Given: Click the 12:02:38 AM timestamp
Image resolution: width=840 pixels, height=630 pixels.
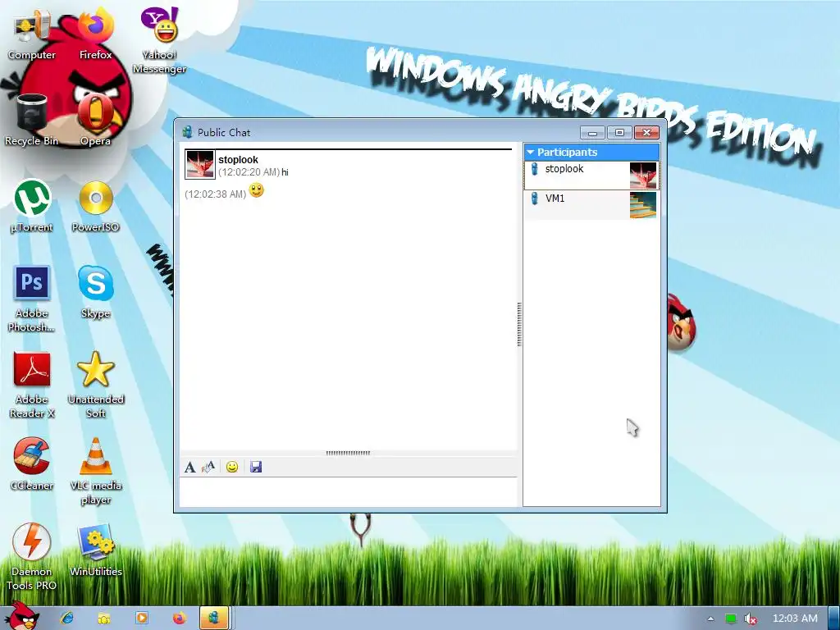Looking at the screenshot, I should tap(216, 194).
